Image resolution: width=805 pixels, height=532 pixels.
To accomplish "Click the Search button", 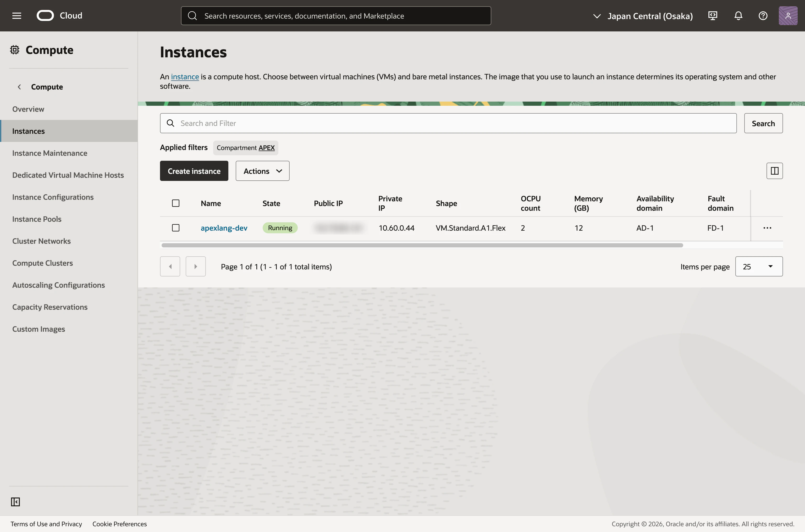I will pos(763,123).
